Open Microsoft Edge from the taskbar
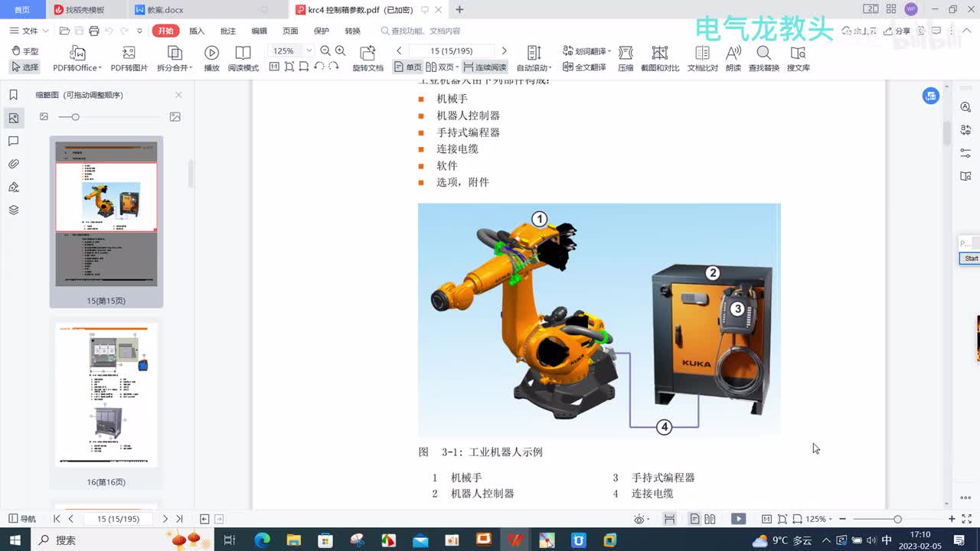Viewport: 980px width, 551px height. click(263, 540)
